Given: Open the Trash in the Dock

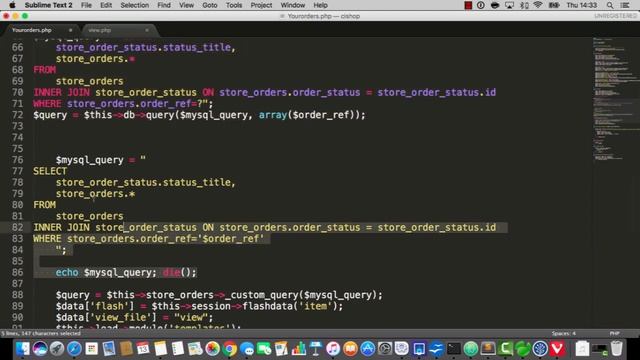Looking at the screenshot, I should (x=617, y=349).
